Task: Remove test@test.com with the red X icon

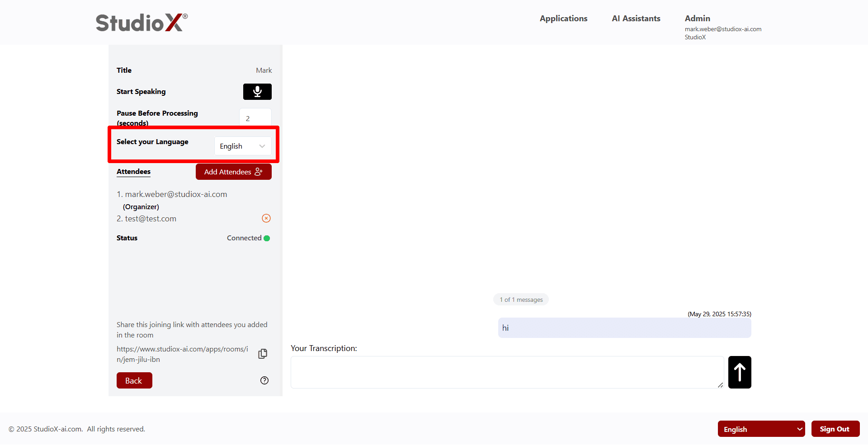Action: (x=266, y=218)
